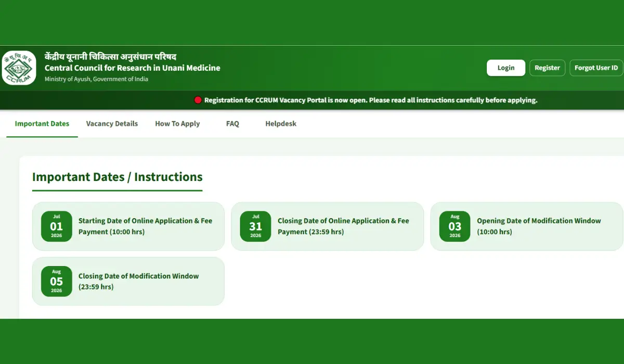Click the registration open announcement text

point(371,100)
